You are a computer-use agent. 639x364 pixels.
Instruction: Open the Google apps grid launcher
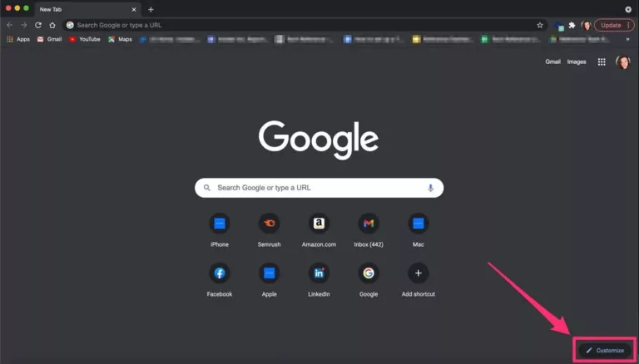(x=602, y=61)
